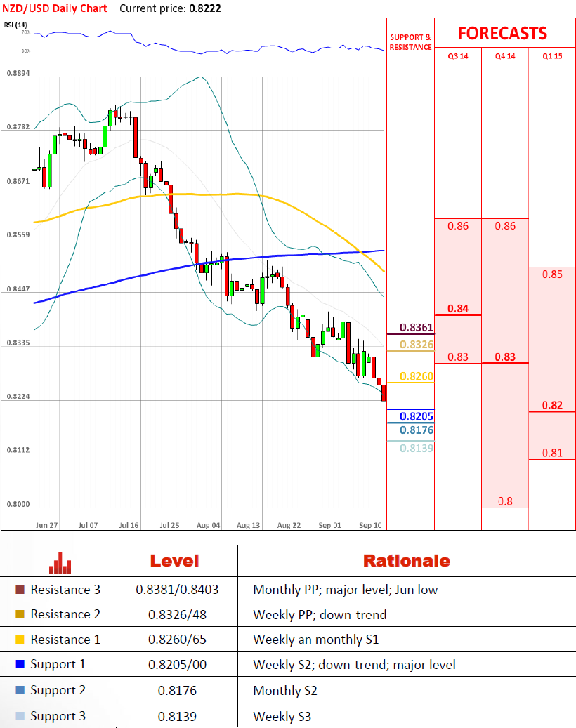Click the 0.8326 resistance level label
576x728 pixels.
(417, 345)
